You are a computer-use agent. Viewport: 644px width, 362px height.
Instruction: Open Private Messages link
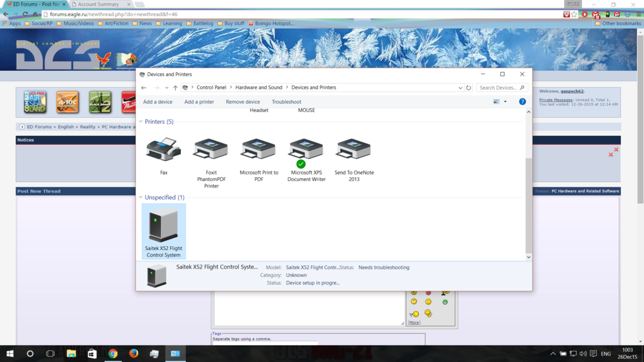point(556,100)
